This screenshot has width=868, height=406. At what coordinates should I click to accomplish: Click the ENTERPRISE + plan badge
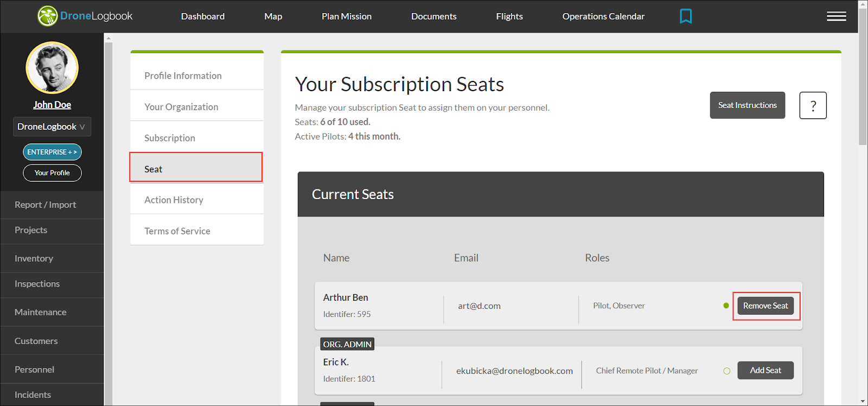(x=52, y=152)
